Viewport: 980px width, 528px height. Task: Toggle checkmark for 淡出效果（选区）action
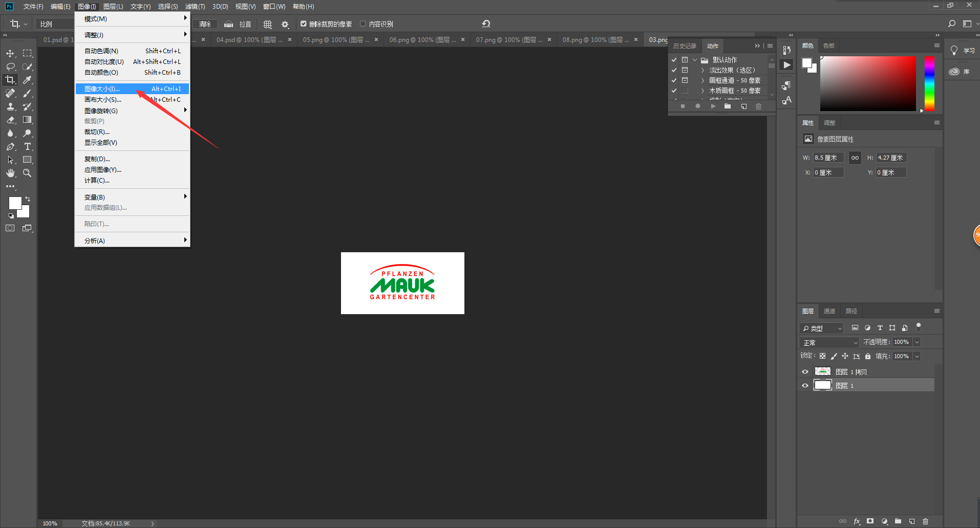pyautogui.click(x=674, y=70)
